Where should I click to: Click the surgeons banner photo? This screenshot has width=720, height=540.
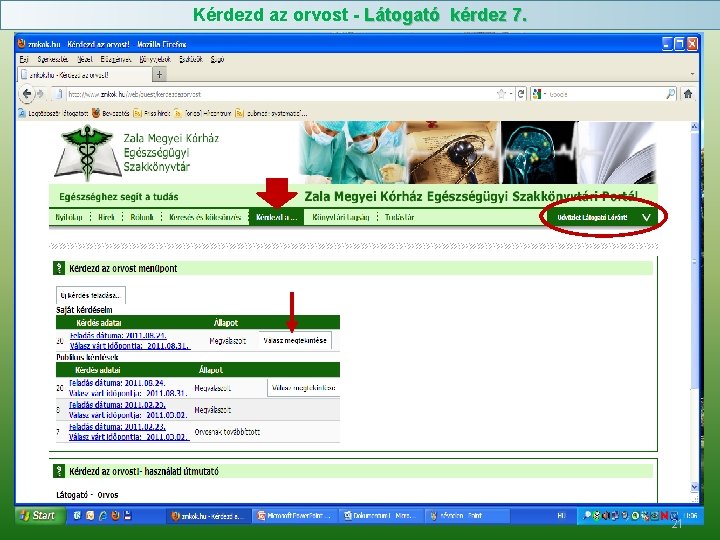pos(353,152)
